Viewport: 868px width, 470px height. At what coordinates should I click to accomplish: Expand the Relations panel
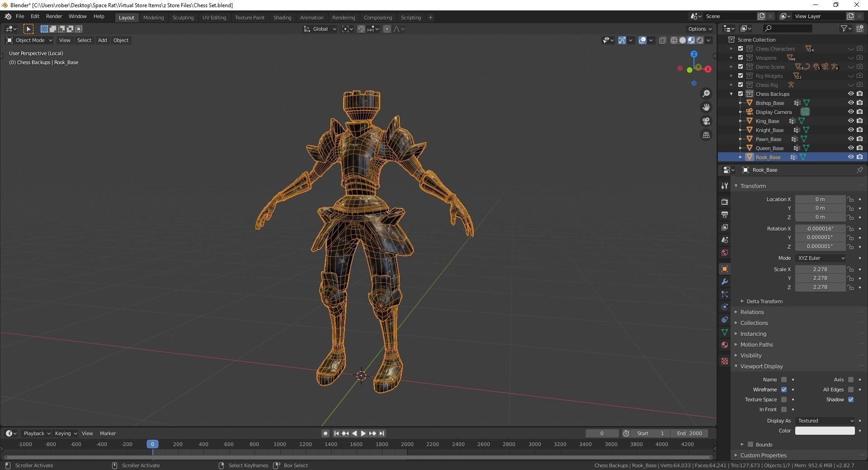coord(752,312)
